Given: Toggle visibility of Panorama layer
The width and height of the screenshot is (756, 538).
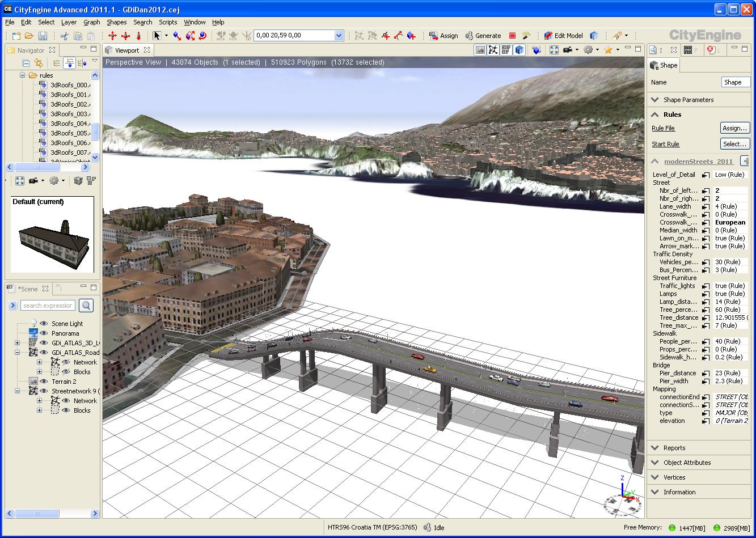Looking at the screenshot, I should [x=44, y=333].
